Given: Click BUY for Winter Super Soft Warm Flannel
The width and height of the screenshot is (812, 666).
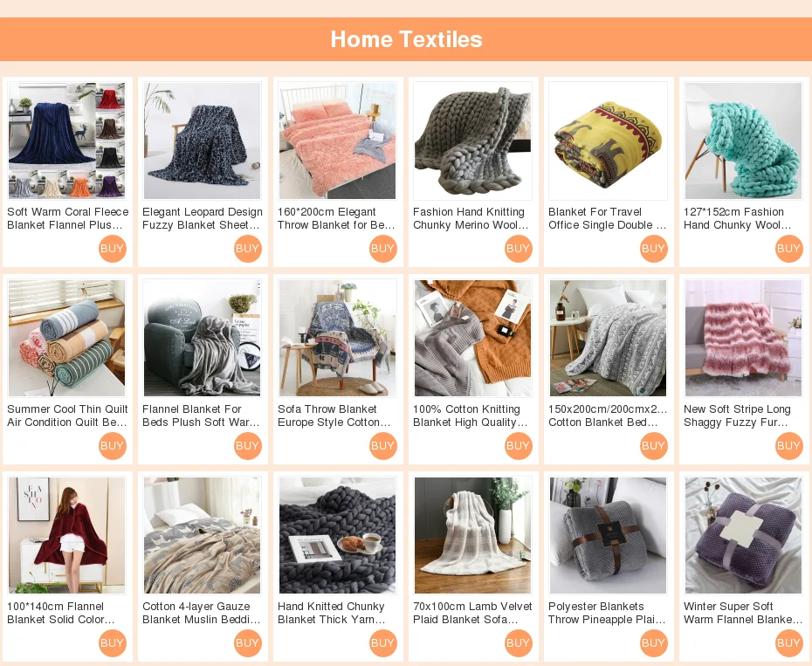Looking at the screenshot, I should (x=788, y=643).
